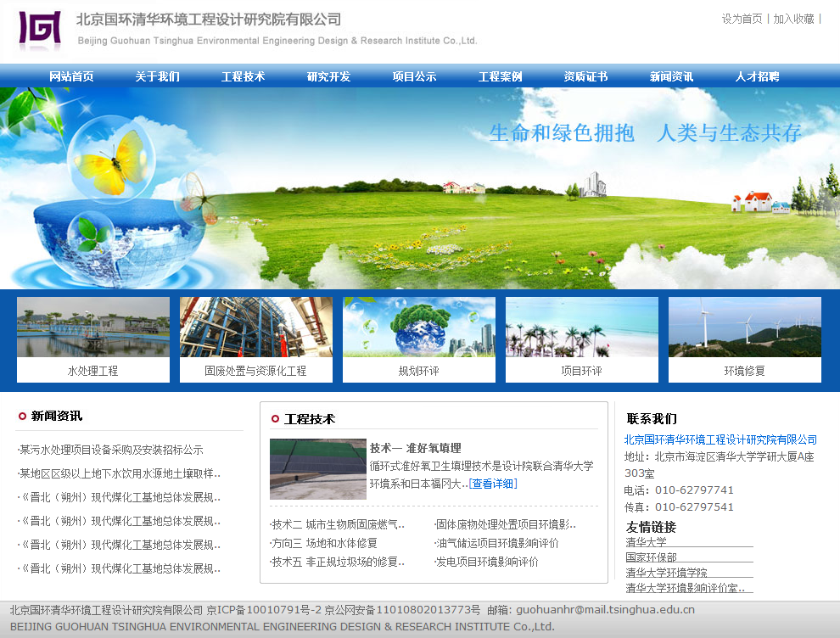Image resolution: width=840 pixels, height=638 pixels.
Task: Open 发电项目环境影响评价 link
Action: (487, 562)
